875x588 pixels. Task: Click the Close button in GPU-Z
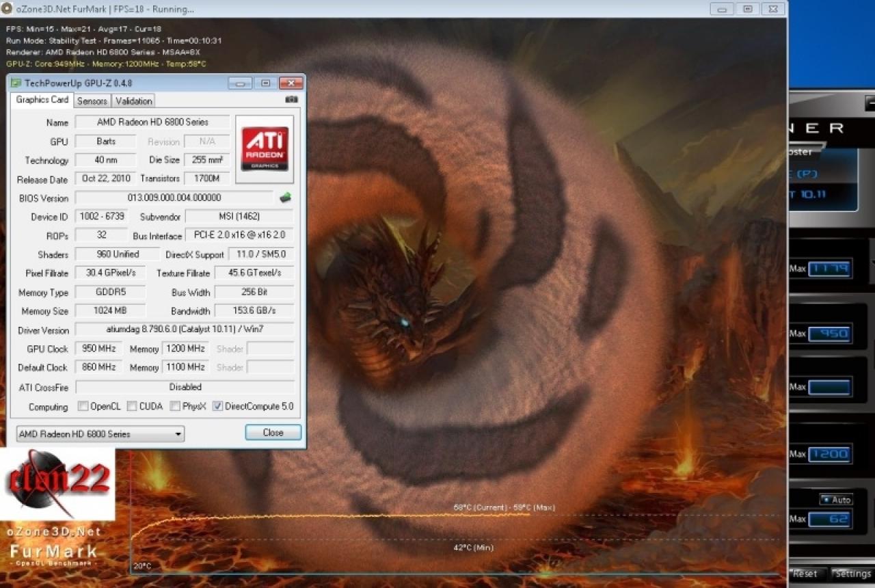coord(273,432)
